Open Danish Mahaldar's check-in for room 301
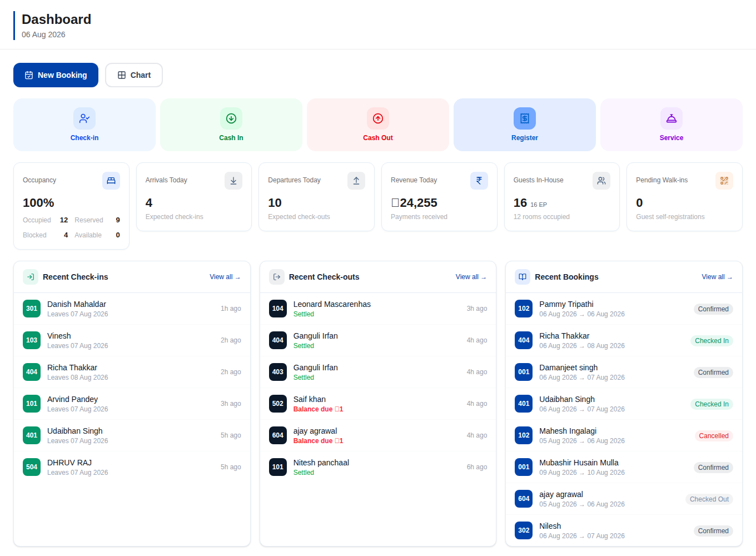 tap(132, 309)
